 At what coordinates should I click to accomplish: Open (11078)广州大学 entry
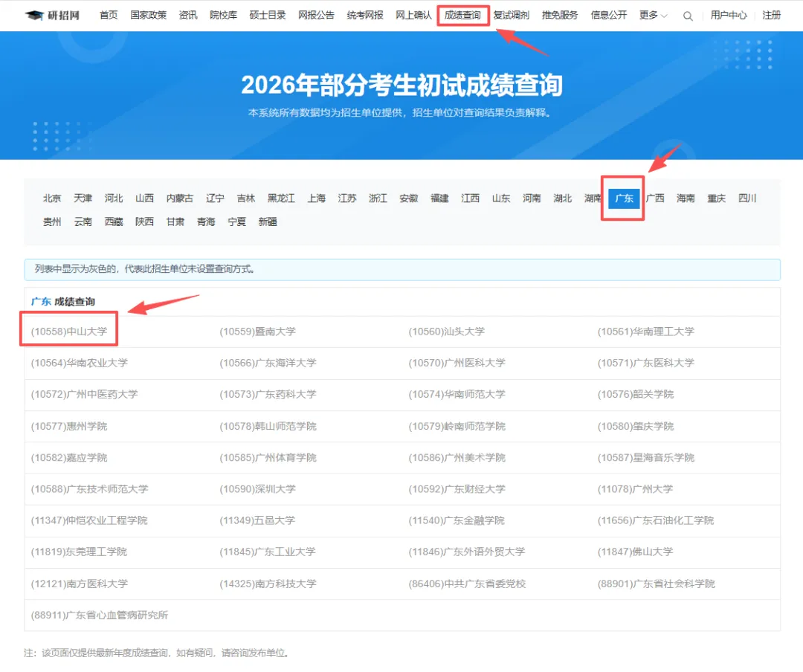(x=635, y=489)
